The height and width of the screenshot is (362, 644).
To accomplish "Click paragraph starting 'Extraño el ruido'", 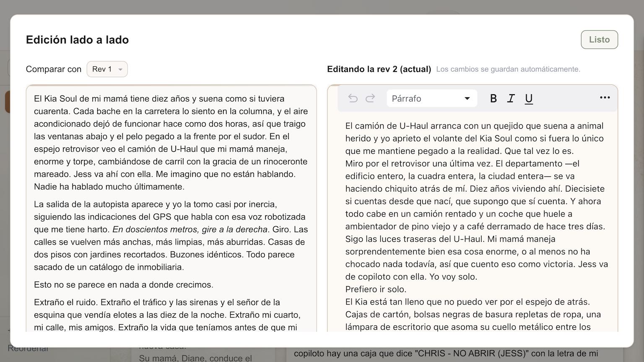I will click(x=168, y=315).
